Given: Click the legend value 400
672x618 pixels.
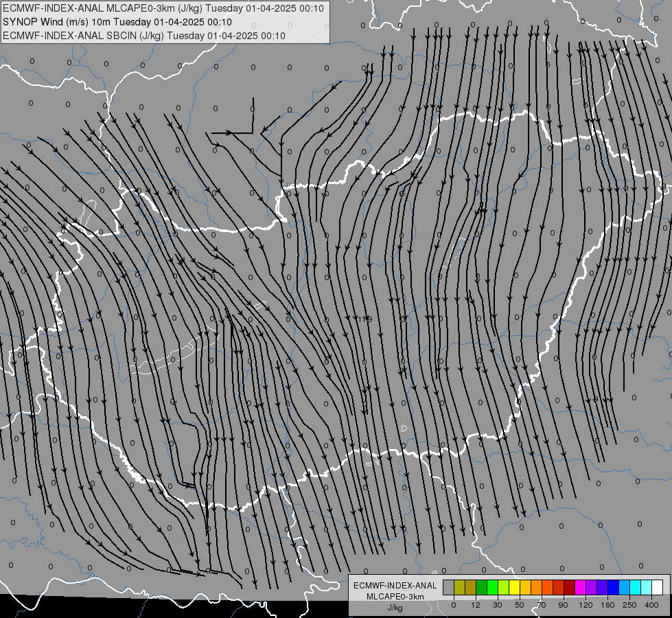Looking at the screenshot, I should [651, 605].
